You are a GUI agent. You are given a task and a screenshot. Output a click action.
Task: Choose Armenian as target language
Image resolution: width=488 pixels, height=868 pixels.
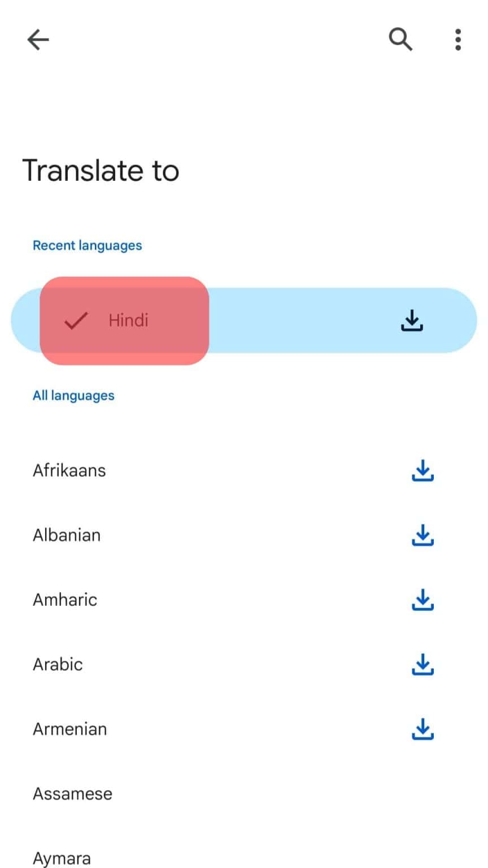69,729
